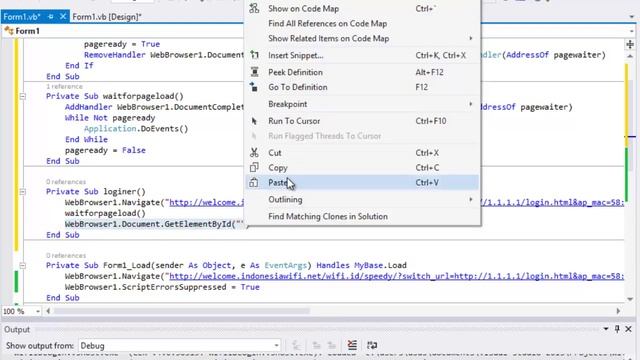
Task: Select Copy from the context menu
Action: [x=362, y=168]
